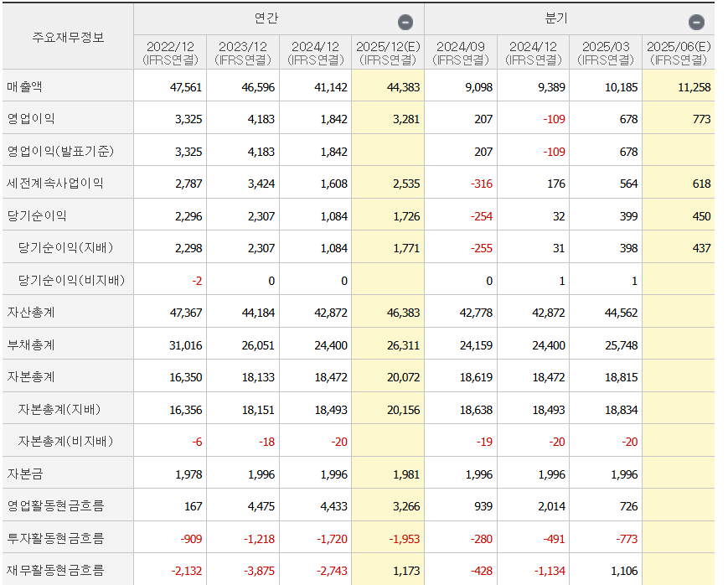728x585 pixels.
Task: Click the 영업이익 row label
Action: (31, 118)
